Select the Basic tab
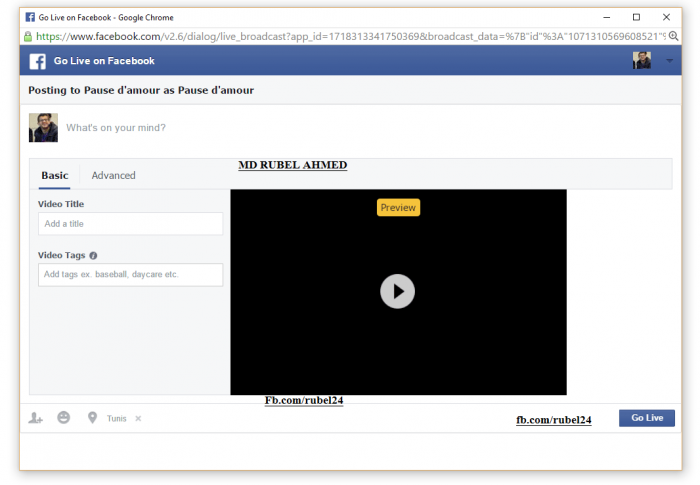Screen dimensions: 700x485 click(x=54, y=176)
